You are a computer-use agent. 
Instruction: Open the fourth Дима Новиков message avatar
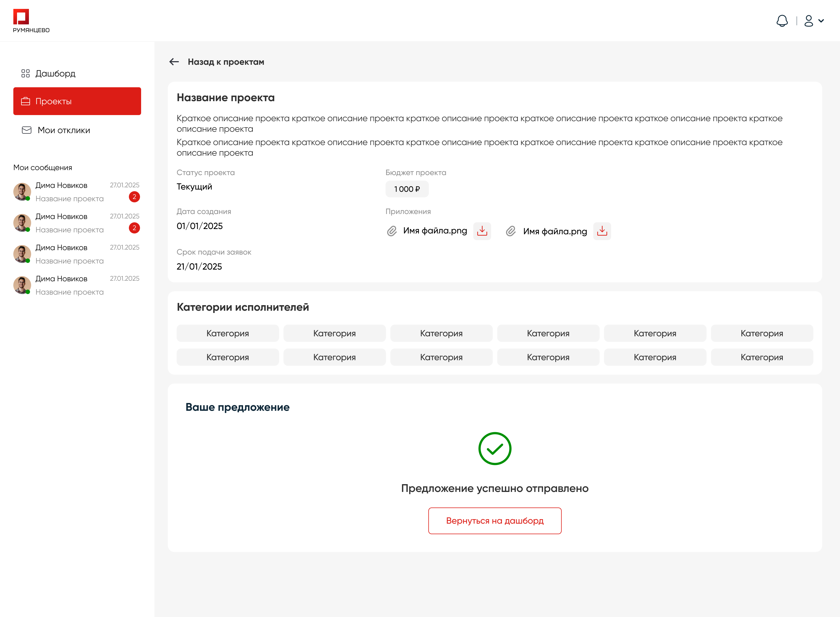(22, 285)
